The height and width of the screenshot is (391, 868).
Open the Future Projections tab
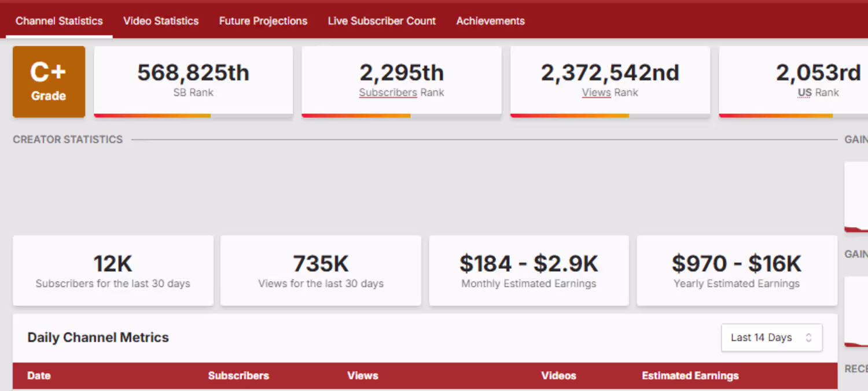(x=263, y=21)
